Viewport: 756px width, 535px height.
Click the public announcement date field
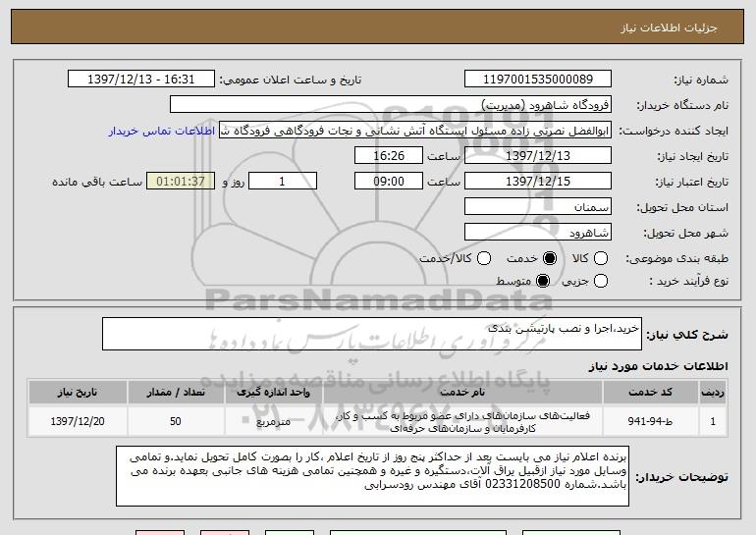pos(141,80)
